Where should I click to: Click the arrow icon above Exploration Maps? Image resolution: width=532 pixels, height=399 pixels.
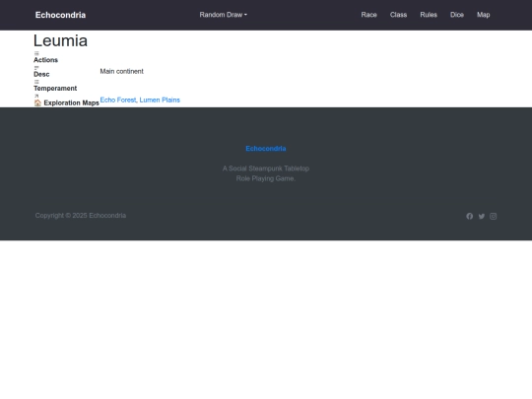click(36, 96)
